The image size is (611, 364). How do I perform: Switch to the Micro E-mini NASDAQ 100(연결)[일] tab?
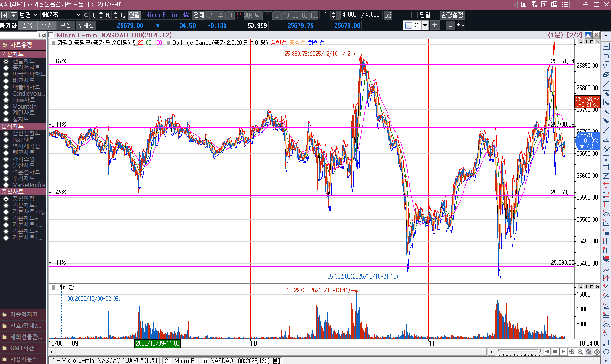pos(104,360)
